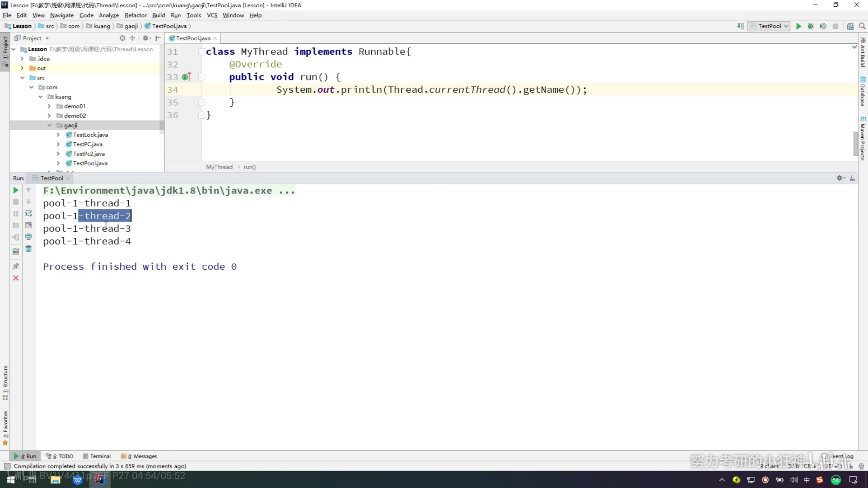This screenshot has height=488, width=868.
Task: Open Search Everywhere magnifier icon
Action: pyautogui.click(x=862, y=26)
